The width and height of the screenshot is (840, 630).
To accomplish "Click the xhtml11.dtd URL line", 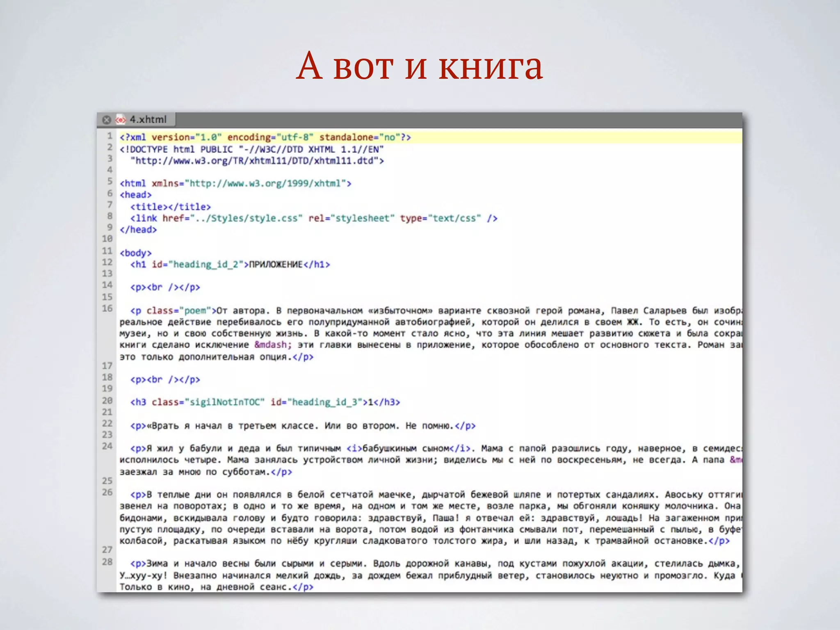I will (257, 161).
